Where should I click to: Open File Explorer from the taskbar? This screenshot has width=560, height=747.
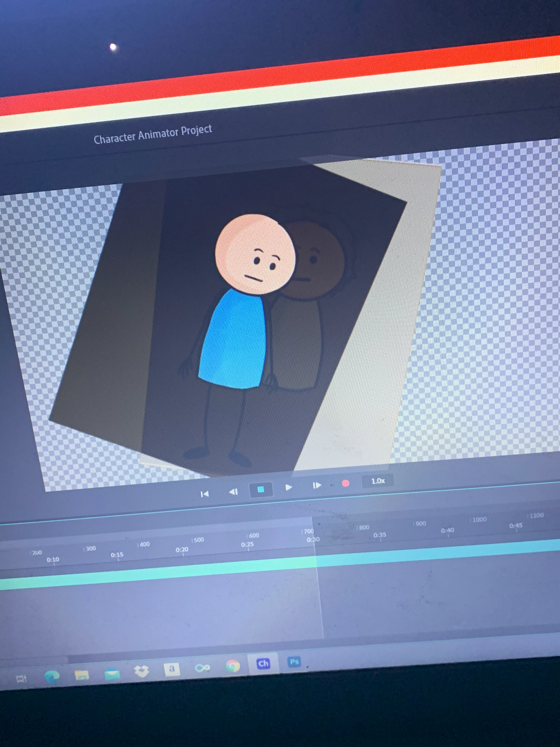coord(81,675)
